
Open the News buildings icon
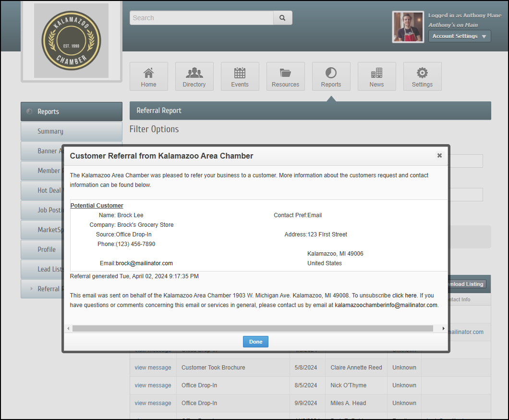pos(376,73)
